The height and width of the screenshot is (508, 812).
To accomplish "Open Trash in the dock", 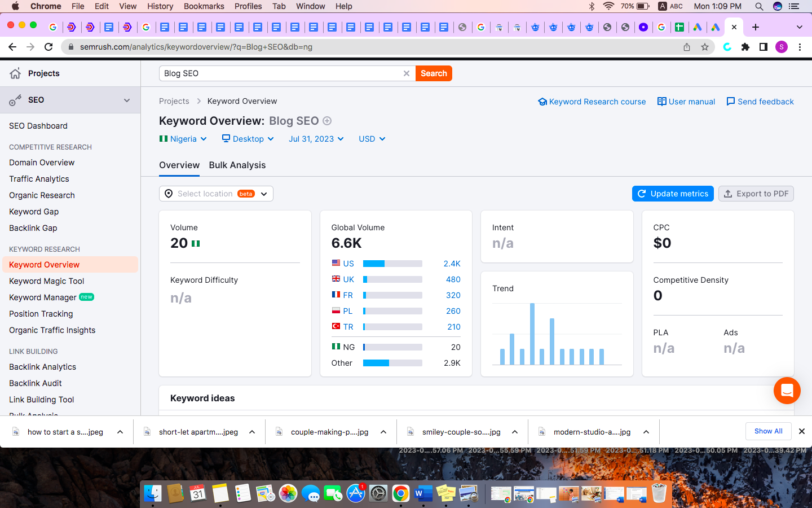I will click(659, 493).
